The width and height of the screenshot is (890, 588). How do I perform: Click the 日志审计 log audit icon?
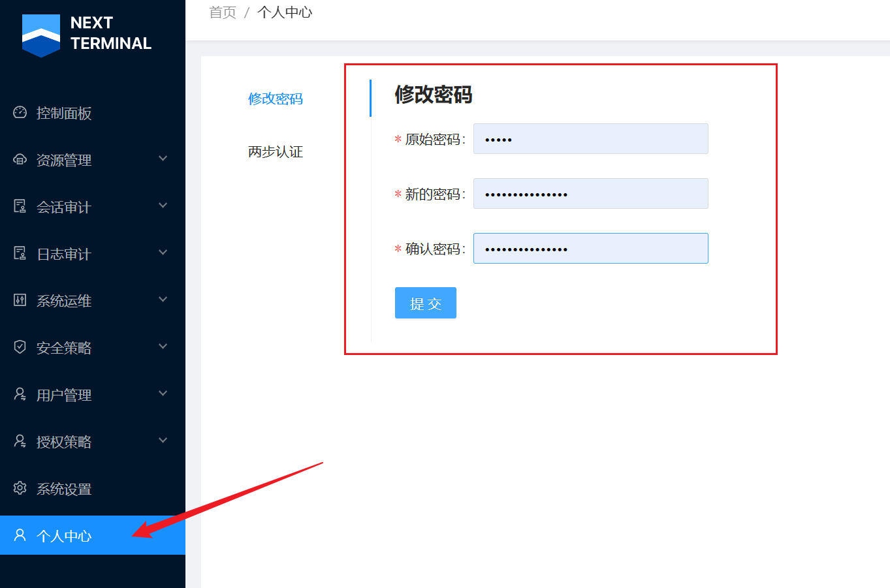point(20,254)
